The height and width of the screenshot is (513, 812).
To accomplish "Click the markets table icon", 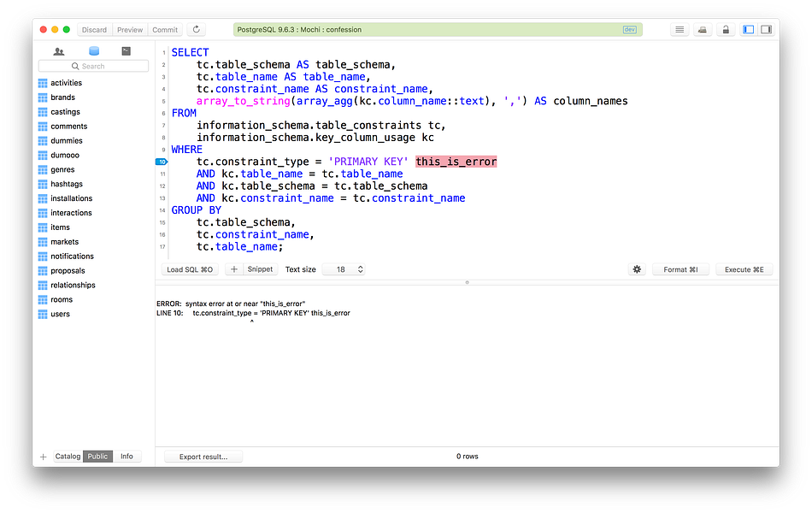I will point(43,242).
